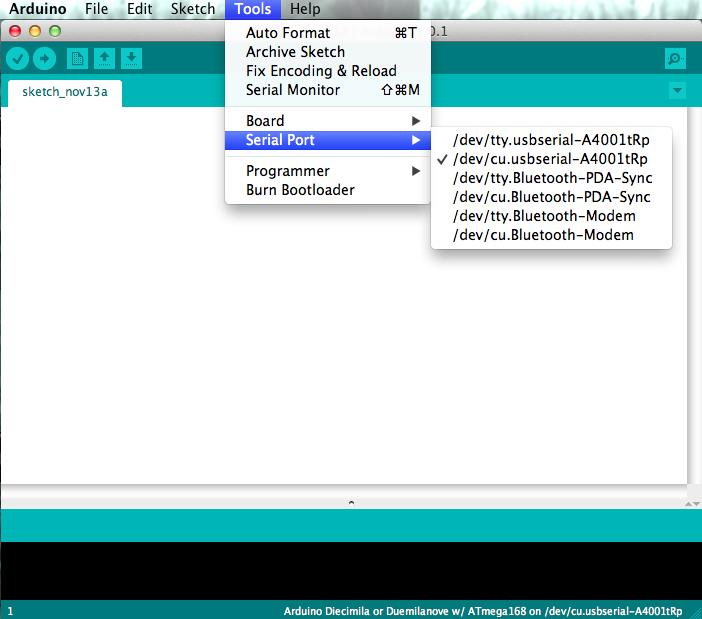Select port /dev/tty.usbserial-A4001tRp
This screenshot has height=619, width=702.
pos(551,140)
